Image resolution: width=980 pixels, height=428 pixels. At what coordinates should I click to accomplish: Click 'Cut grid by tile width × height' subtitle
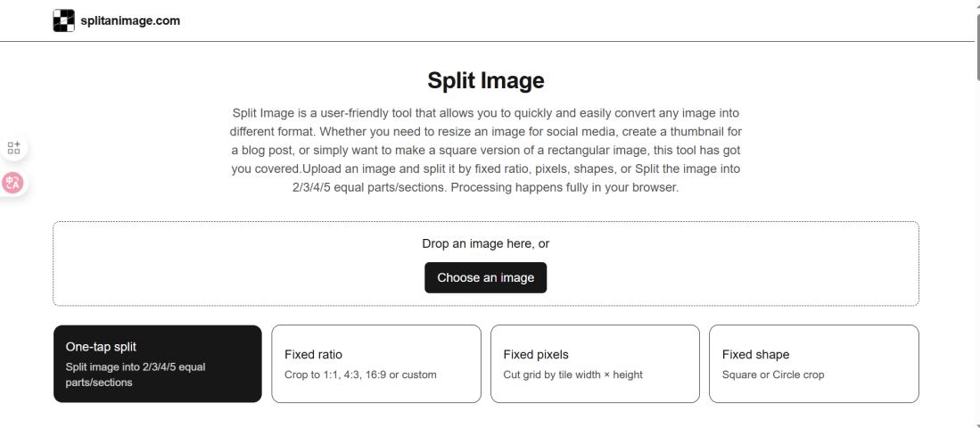[572, 374]
